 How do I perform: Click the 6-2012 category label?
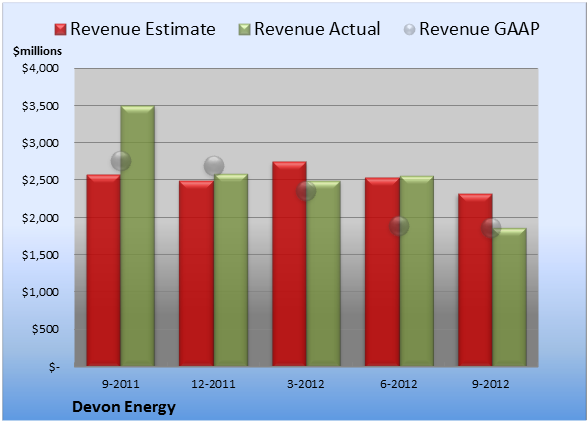pyautogui.click(x=399, y=384)
